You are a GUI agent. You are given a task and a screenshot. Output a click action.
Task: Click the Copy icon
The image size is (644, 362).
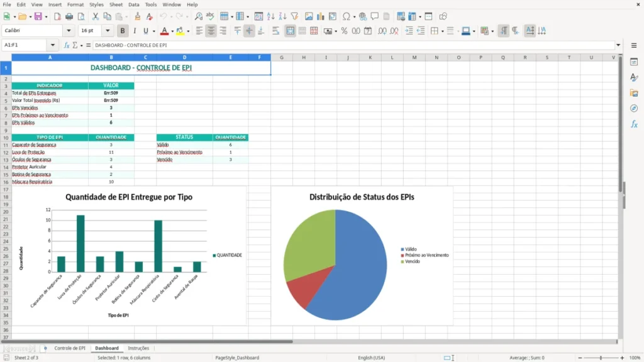(107, 16)
